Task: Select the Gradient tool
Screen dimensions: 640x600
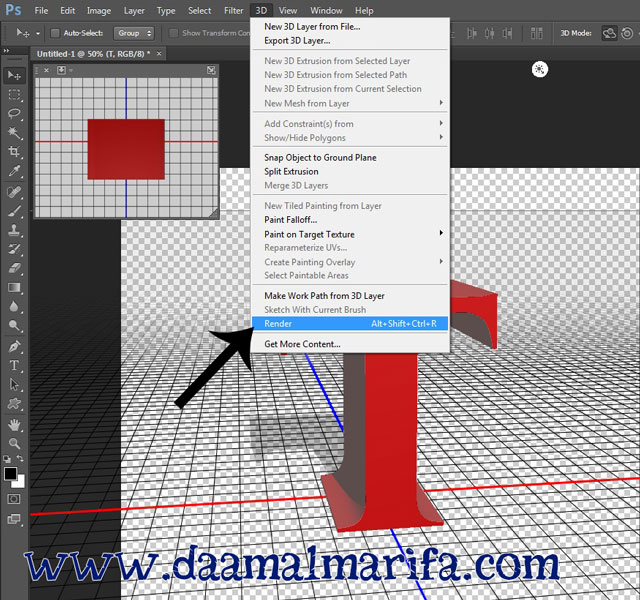Action: 14,287
